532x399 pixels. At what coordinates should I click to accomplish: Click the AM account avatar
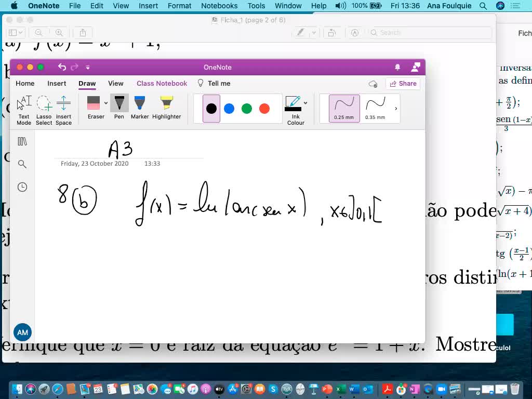coord(22,332)
